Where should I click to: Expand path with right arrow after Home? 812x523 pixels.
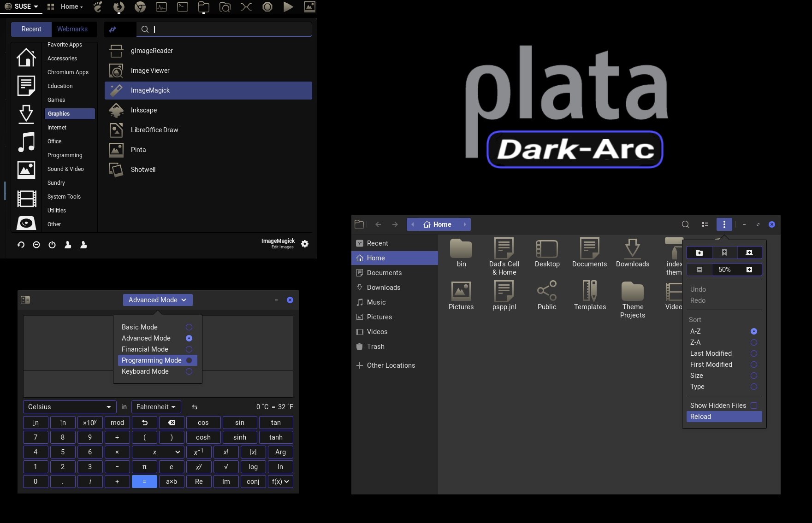pos(464,224)
